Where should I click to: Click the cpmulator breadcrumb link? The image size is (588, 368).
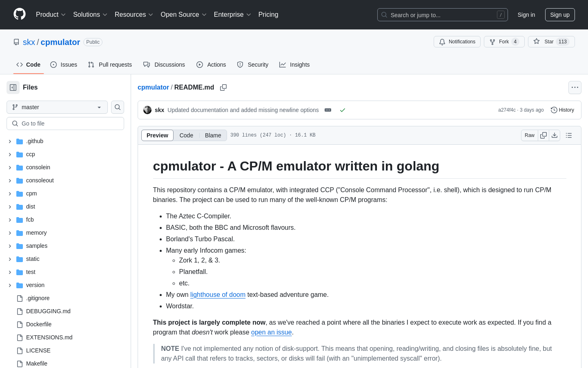pos(153,88)
